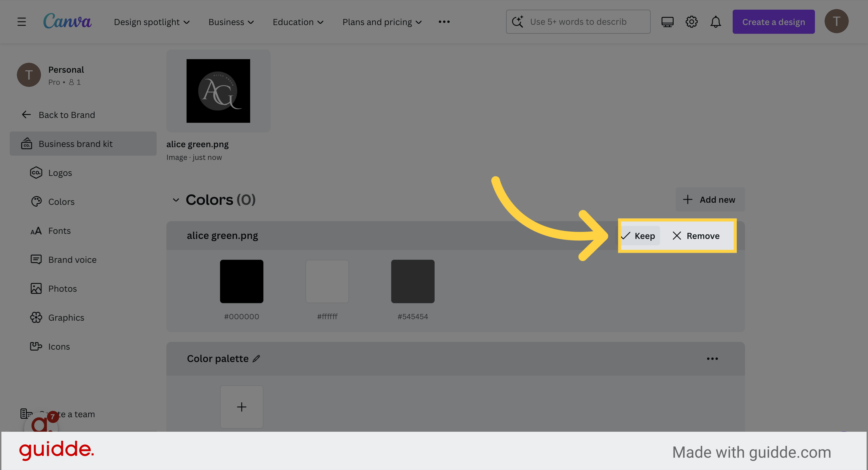Open the Graphics section
This screenshot has width=868, height=470.
(x=66, y=317)
